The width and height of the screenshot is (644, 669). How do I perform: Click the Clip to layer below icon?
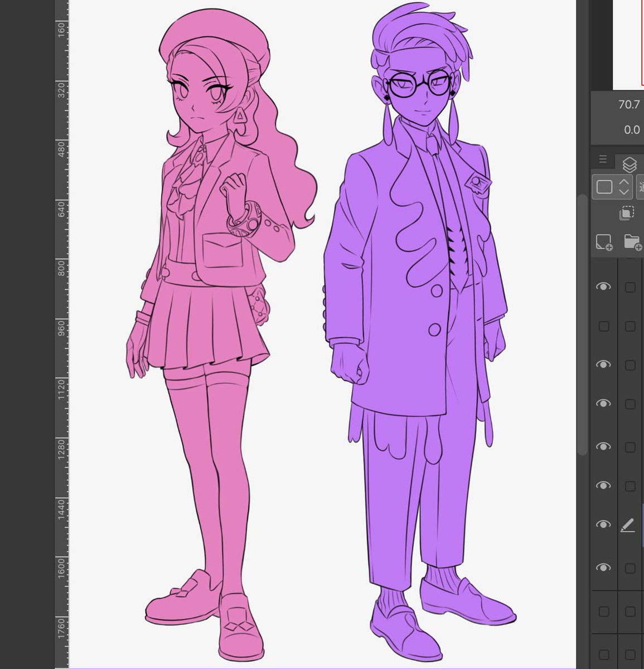[627, 212]
